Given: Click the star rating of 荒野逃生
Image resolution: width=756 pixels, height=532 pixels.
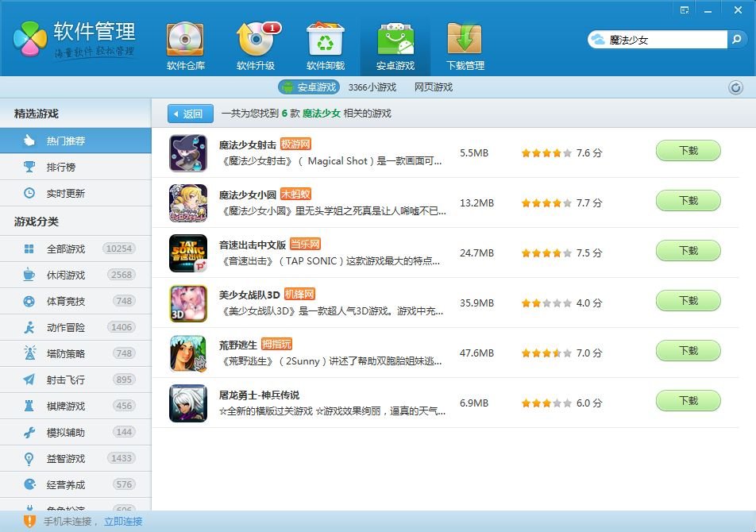Looking at the screenshot, I should pyautogui.click(x=546, y=353).
